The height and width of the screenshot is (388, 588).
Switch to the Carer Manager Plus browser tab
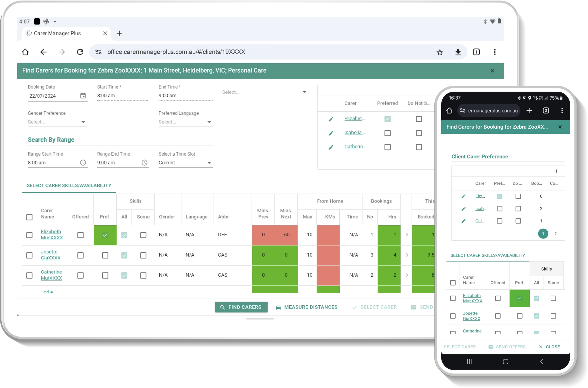click(57, 33)
